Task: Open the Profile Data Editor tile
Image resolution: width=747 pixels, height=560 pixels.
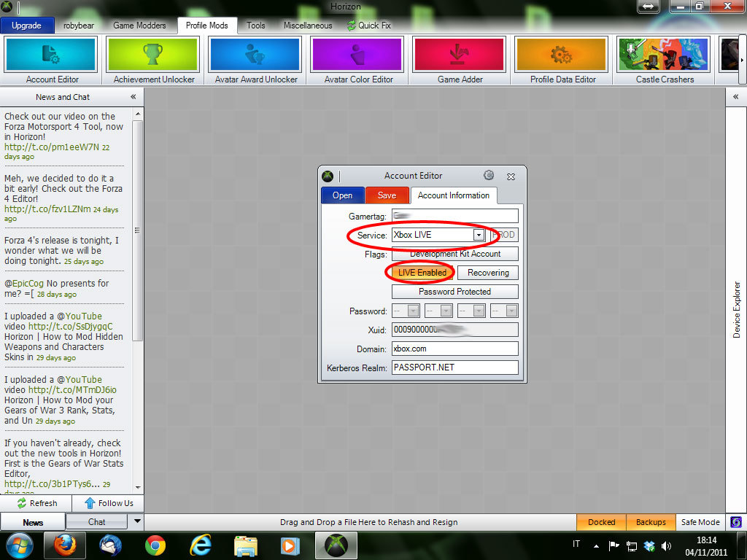Action: pyautogui.click(x=561, y=61)
